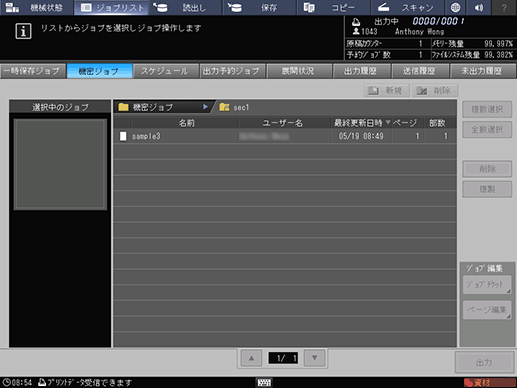This screenshot has width=517, height=388.
Task: Click the clock 08:54 in status bar
Action: coord(17,382)
